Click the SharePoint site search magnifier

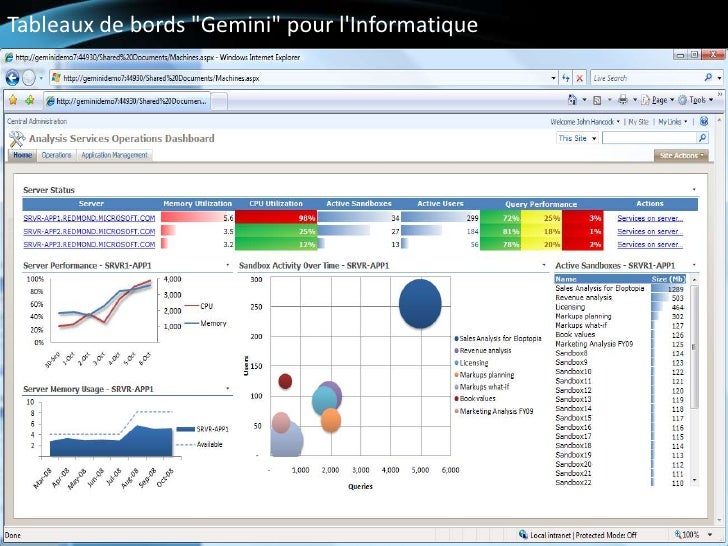point(702,137)
